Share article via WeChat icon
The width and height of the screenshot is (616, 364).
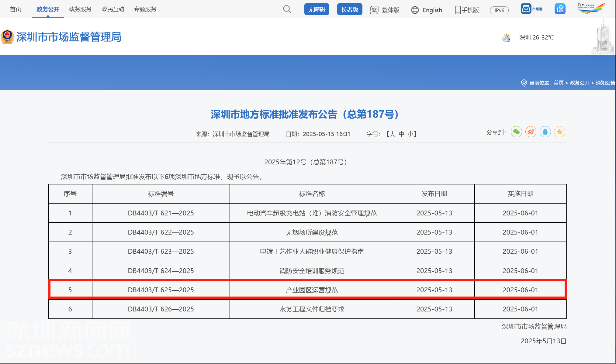coord(516,132)
